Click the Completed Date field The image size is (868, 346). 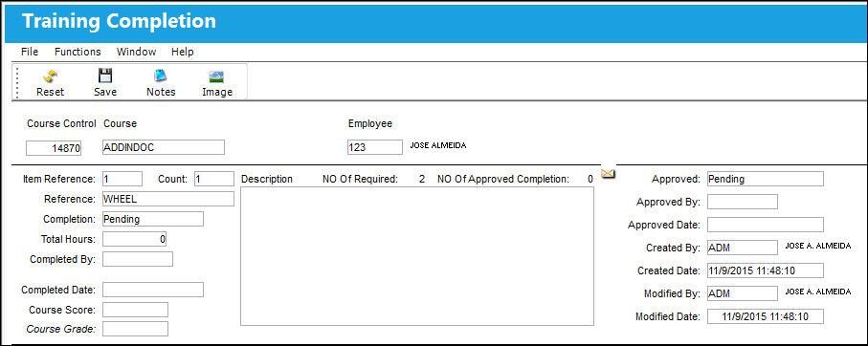(x=153, y=290)
